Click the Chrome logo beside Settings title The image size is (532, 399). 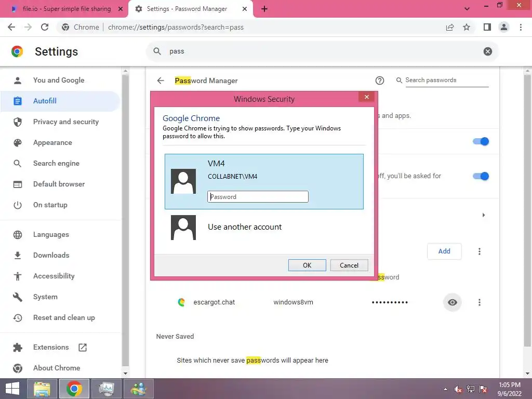17,51
